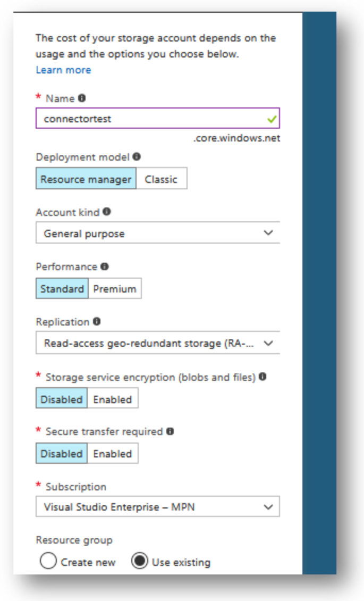Click the Account kind info icon
Viewport: 364px width, 601px height.
tap(107, 212)
